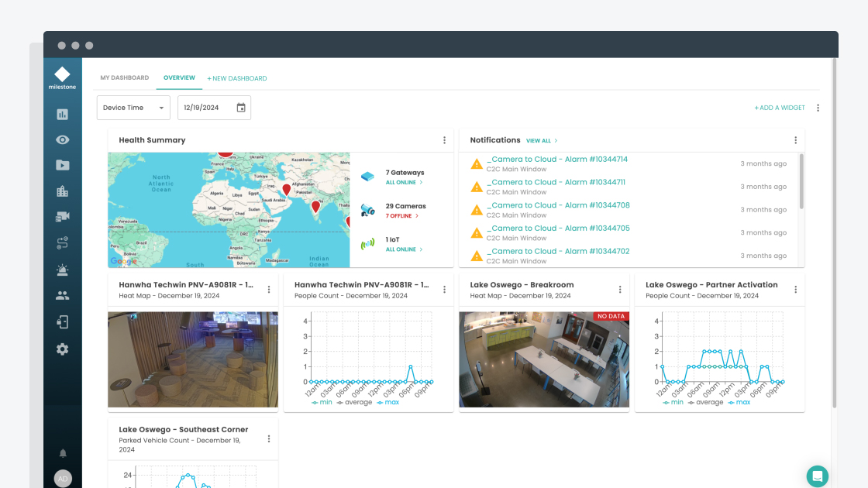The height and width of the screenshot is (488, 868).
Task: Open Alarm #10344714 notification link
Action: pos(557,160)
